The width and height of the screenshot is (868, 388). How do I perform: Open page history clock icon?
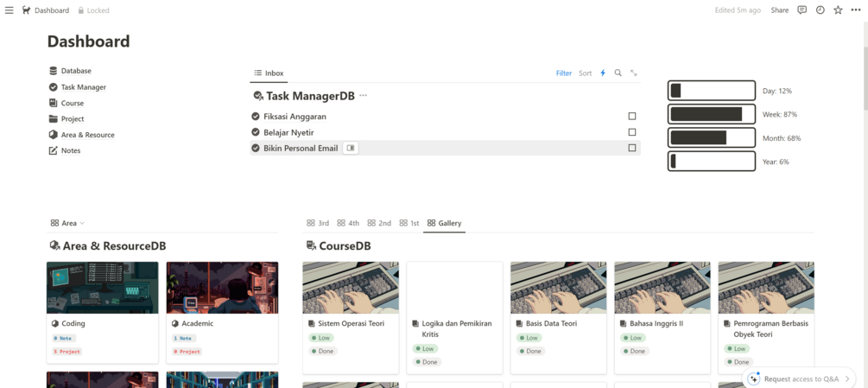tap(820, 10)
